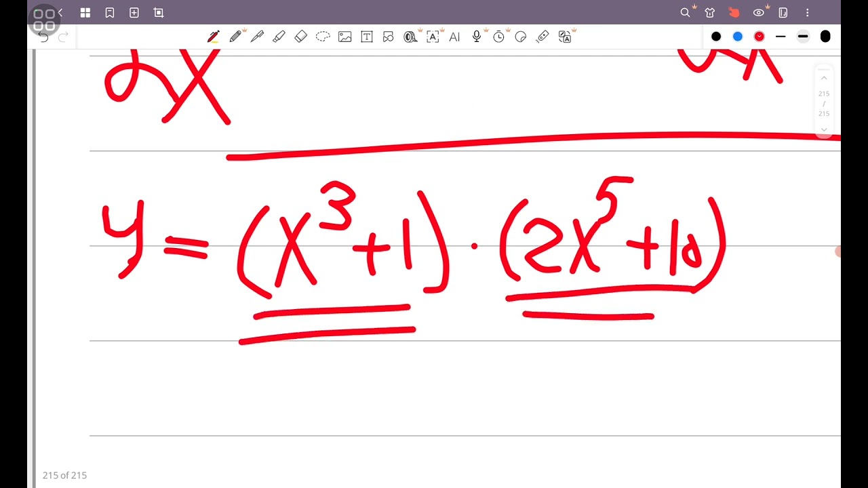Search within the note
868x488 pixels.
tap(686, 12)
